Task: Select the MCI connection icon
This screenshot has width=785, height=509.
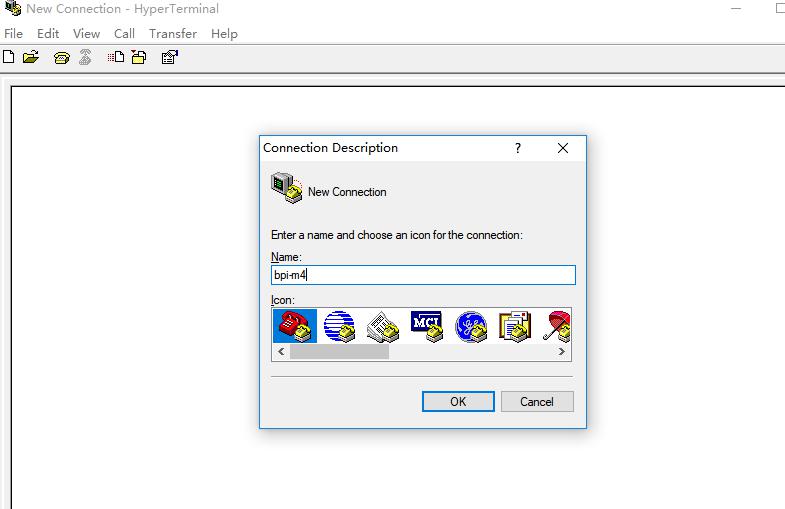Action: coord(427,326)
